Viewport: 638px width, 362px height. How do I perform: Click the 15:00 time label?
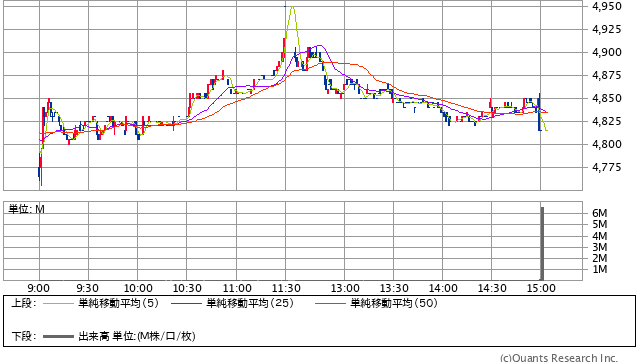coord(541,288)
